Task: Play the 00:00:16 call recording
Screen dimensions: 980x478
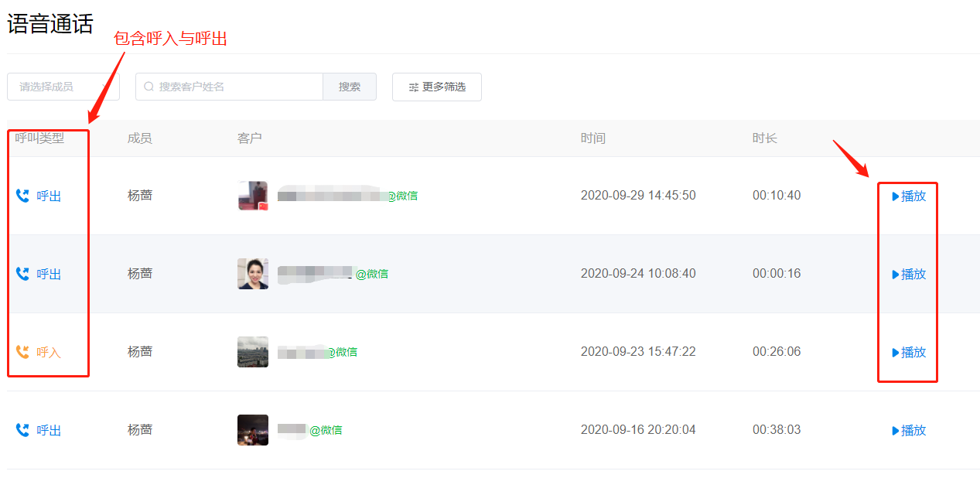Action: (x=909, y=274)
